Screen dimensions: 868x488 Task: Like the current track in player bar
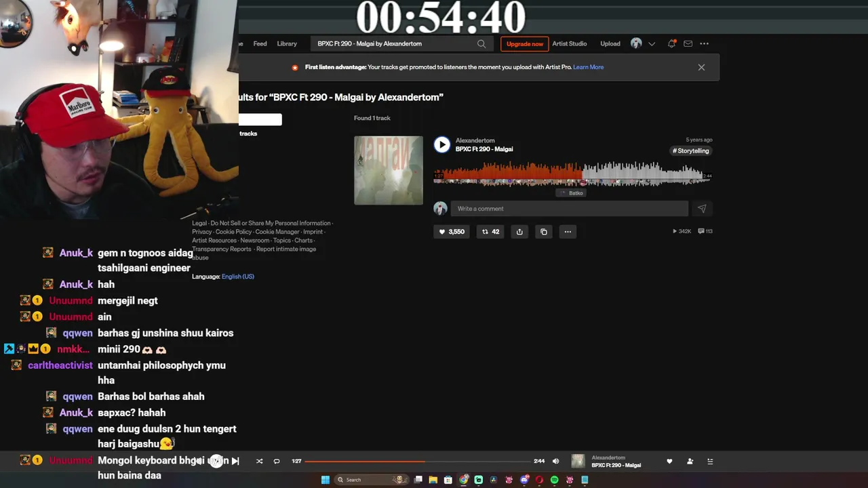[x=669, y=461]
